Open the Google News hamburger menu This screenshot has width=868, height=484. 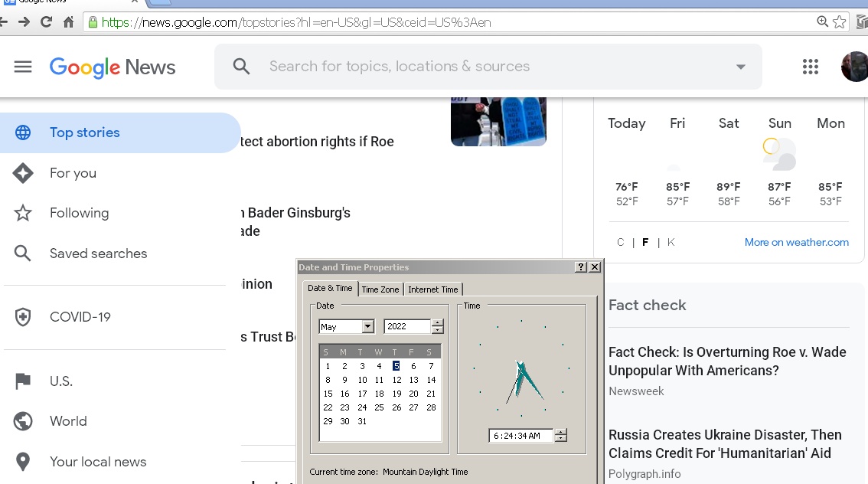point(23,67)
